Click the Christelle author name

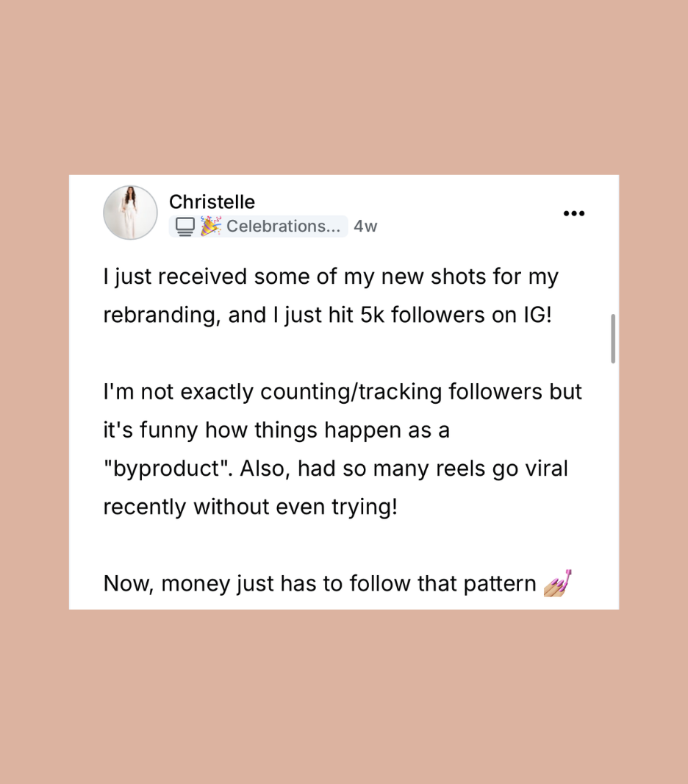[212, 202]
